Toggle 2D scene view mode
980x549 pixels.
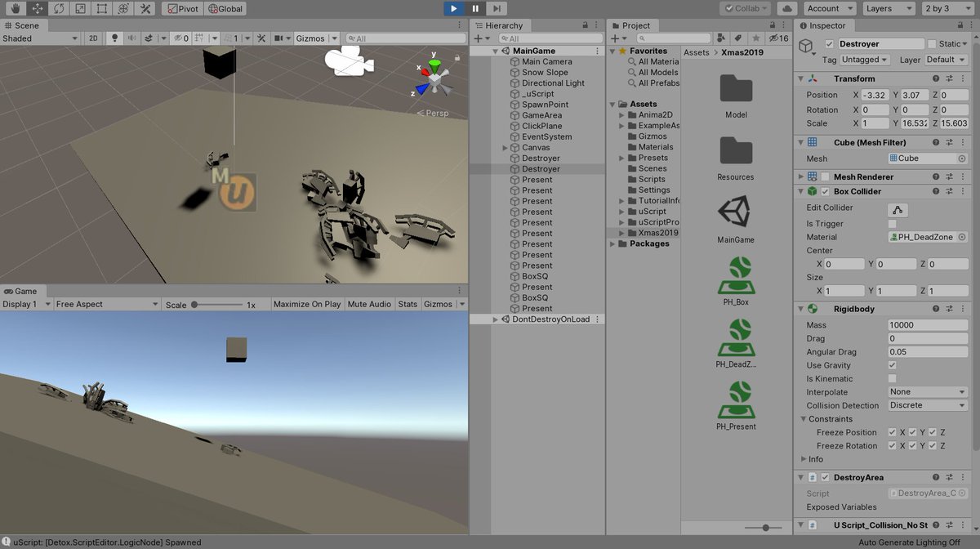pos(93,38)
